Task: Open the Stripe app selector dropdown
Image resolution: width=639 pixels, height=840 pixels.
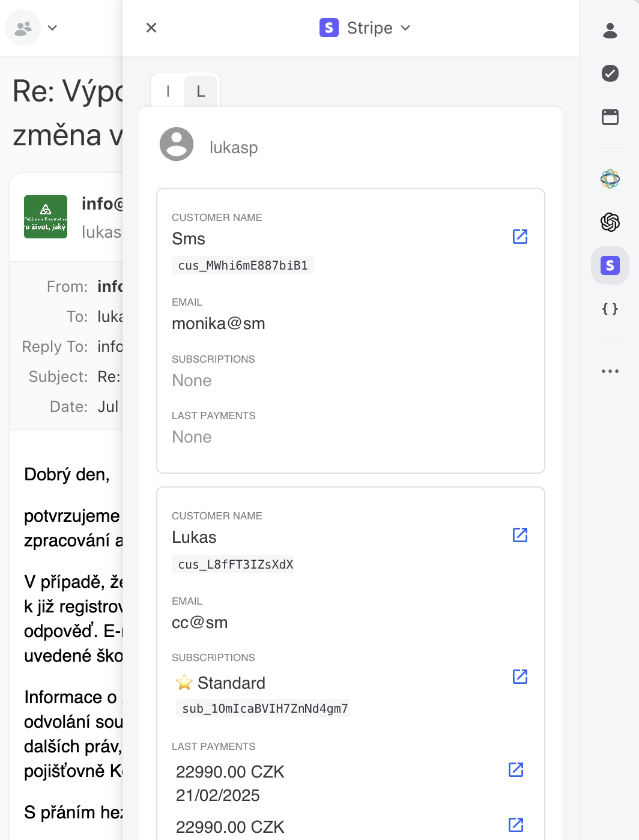Action: [365, 28]
